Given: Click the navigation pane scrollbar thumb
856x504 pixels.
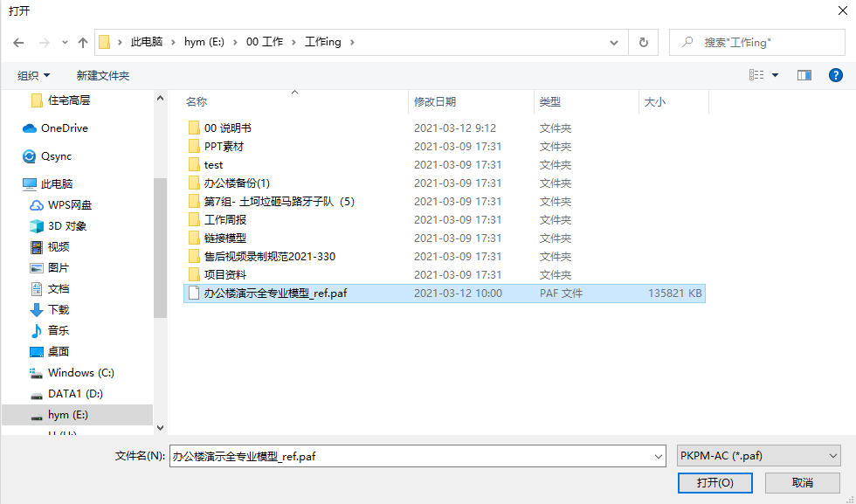Looking at the screenshot, I should click(160, 248).
